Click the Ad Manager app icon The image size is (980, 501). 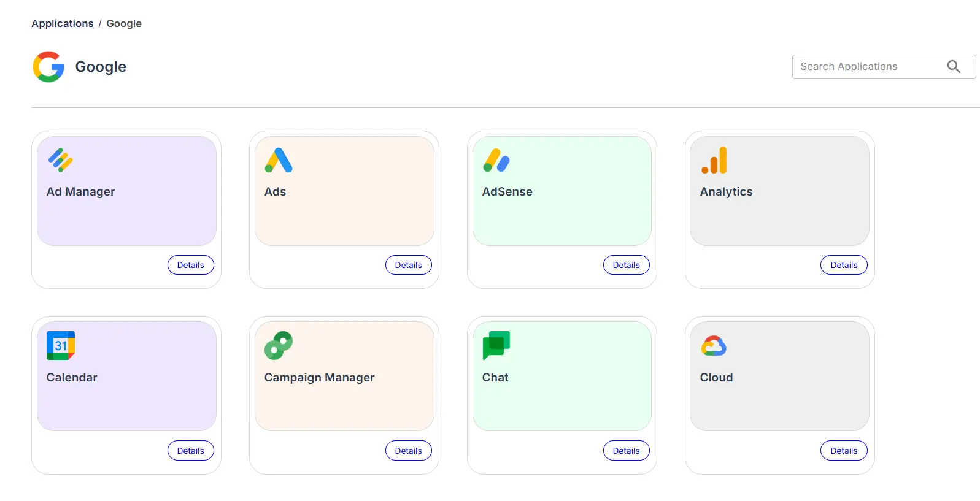coord(61,160)
